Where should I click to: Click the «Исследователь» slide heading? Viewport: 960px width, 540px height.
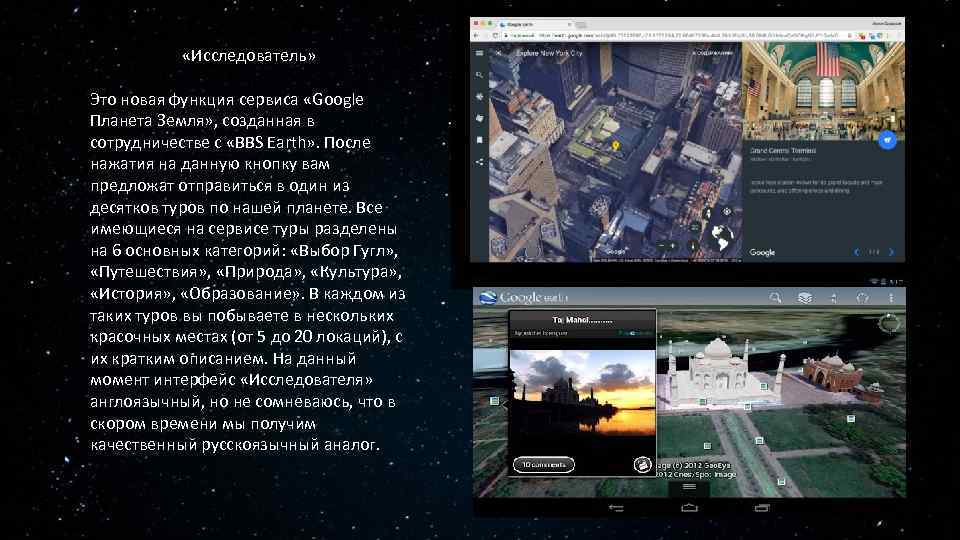[x=249, y=56]
